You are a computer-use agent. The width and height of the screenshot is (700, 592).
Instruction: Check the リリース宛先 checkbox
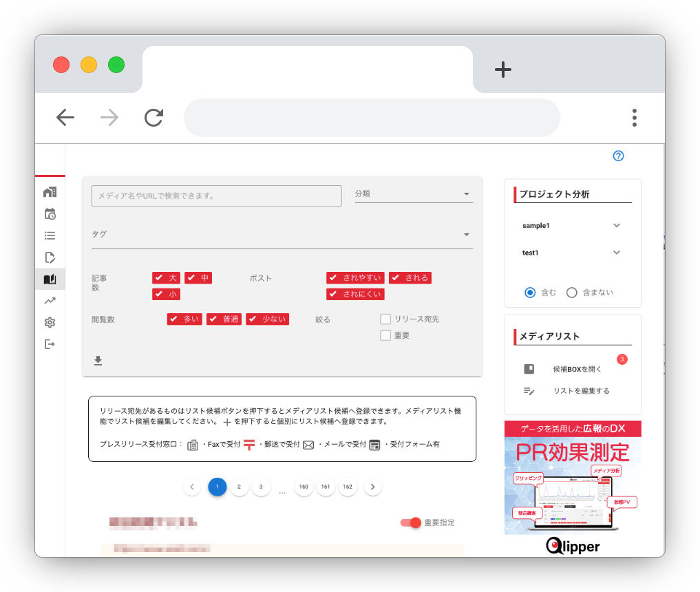tap(385, 319)
